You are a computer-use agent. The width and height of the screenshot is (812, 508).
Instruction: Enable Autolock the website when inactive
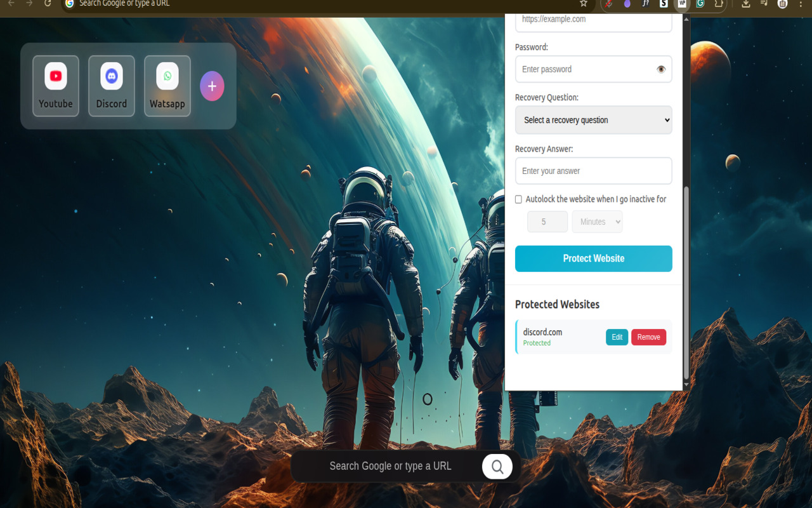click(x=518, y=199)
